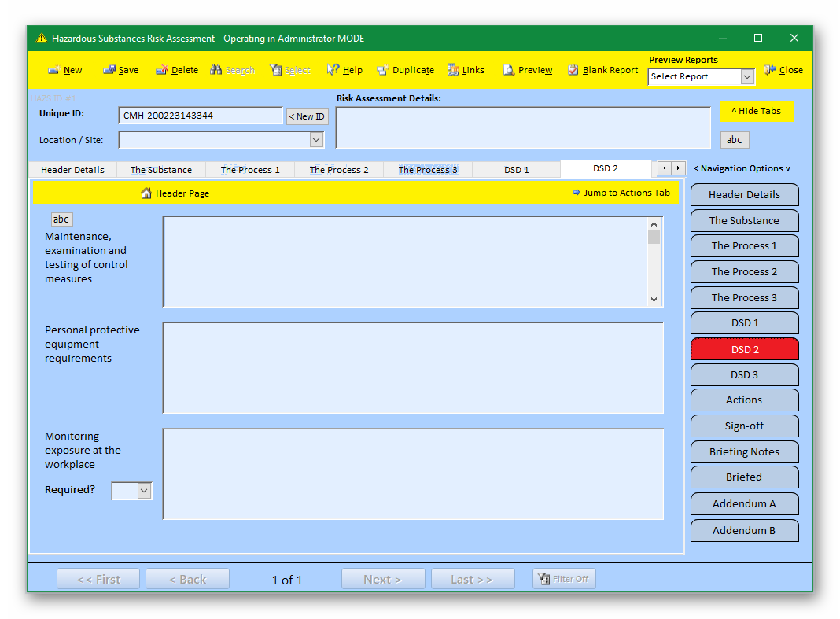
Task: Click the Maintenance text area scrollbar thumb
Action: click(654, 238)
